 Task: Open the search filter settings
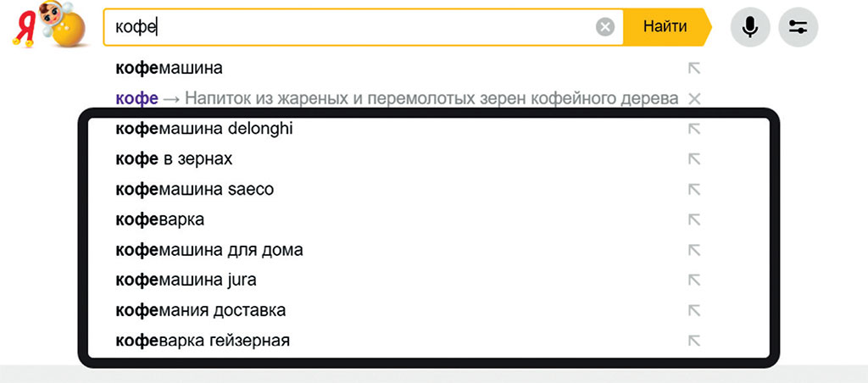798,27
